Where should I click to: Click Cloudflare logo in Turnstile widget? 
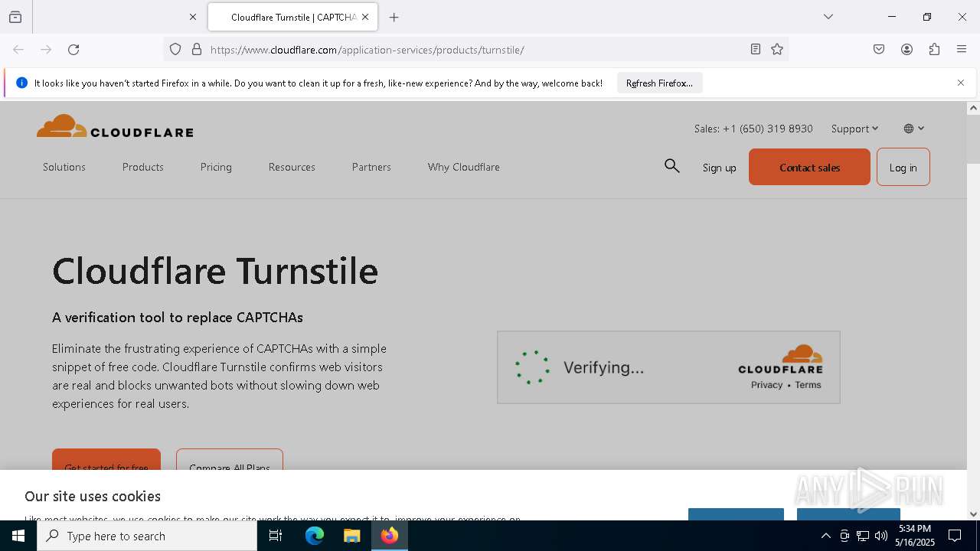coord(780,359)
